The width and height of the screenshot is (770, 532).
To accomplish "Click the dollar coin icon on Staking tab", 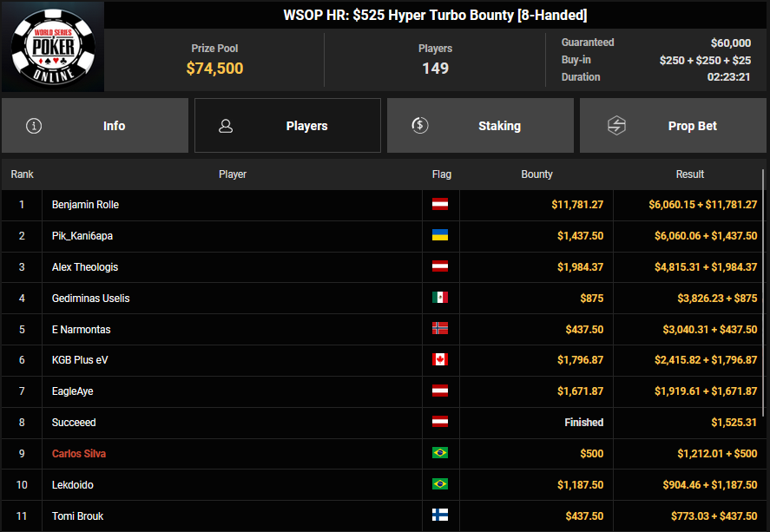I will pyautogui.click(x=419, y=126).
